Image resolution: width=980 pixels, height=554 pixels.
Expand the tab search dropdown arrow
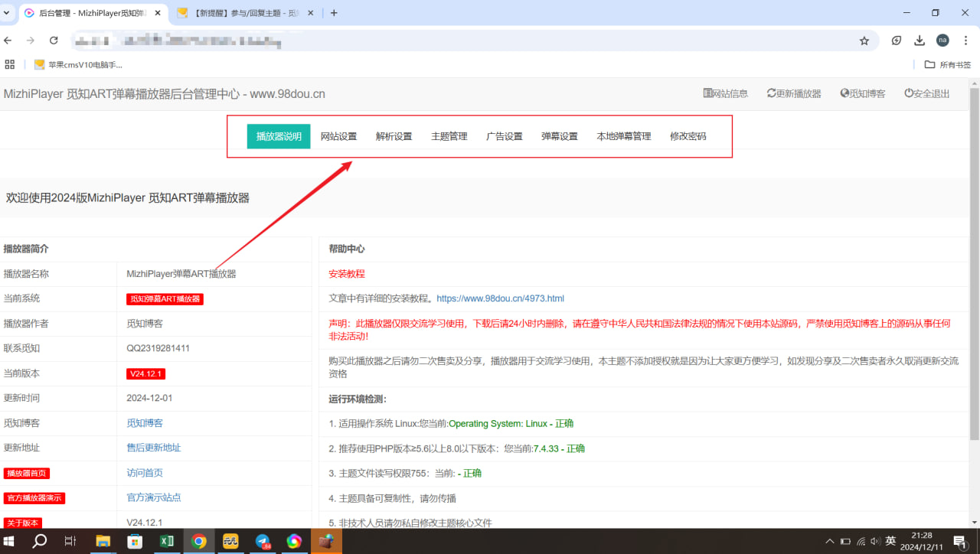7,13
